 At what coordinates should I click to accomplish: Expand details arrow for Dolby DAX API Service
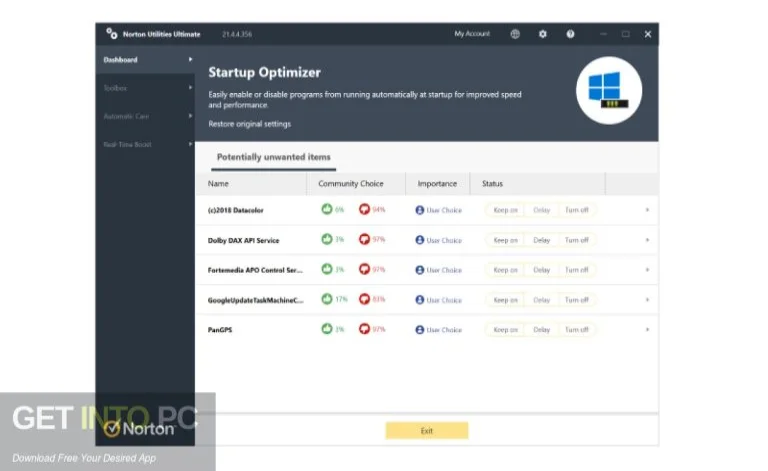click(647, 240)
